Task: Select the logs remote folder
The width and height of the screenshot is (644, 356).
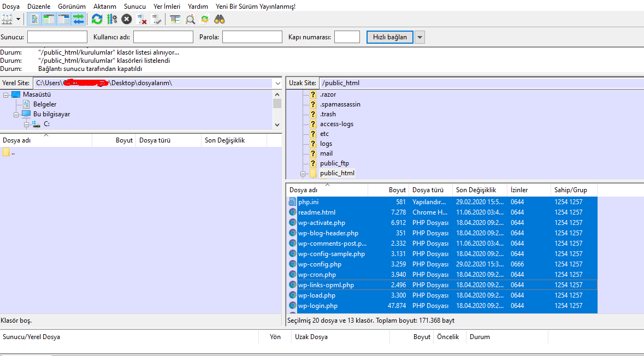Action: coord(326,144)
